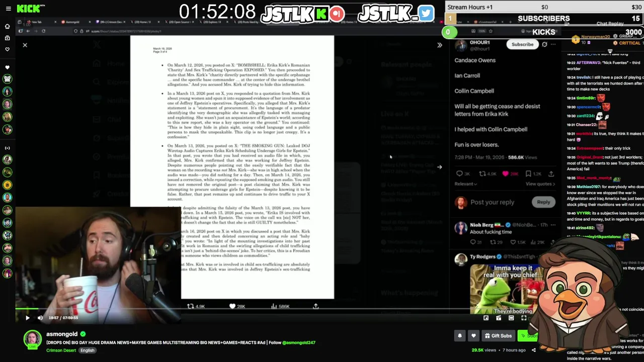Open the Twitter bird icon in the overlay

coord(425,13)
